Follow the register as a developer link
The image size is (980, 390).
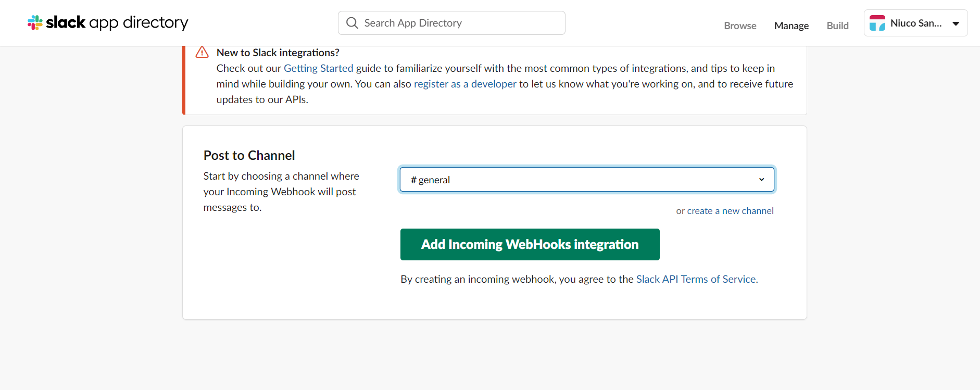coord(465,84)
